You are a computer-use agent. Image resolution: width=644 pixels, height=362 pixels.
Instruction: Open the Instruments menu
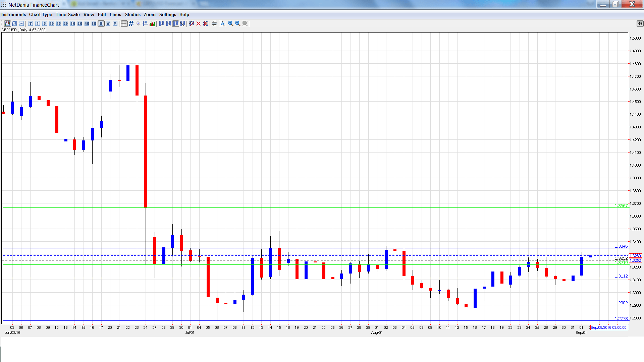click(x=13, y=14)
